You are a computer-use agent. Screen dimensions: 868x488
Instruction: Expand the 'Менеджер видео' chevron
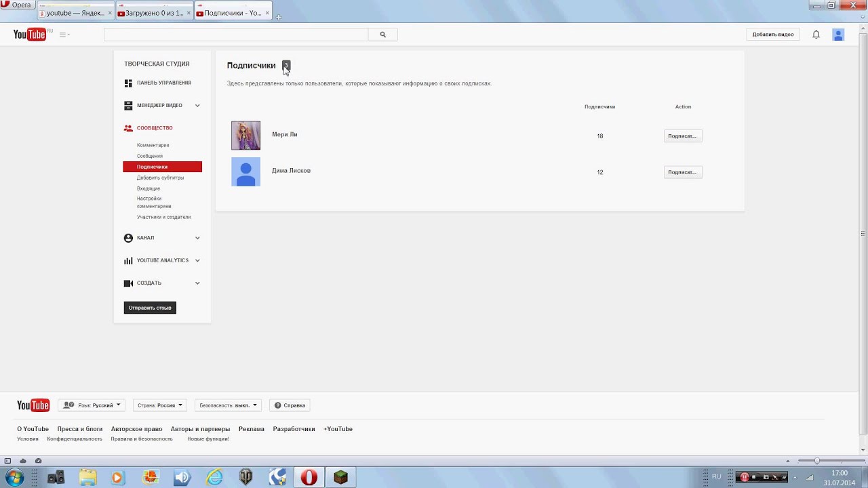197,106
